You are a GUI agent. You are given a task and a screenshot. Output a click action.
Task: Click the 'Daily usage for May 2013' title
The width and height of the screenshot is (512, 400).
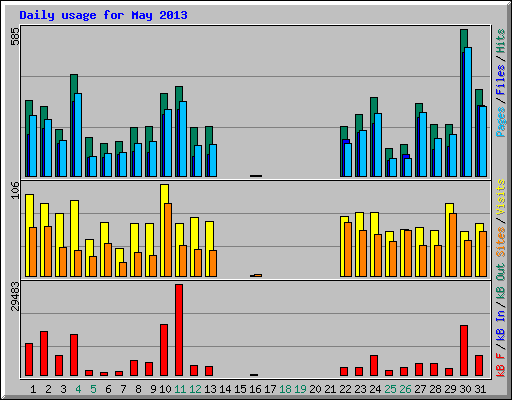pyautogui.click(x=103, y=15)
